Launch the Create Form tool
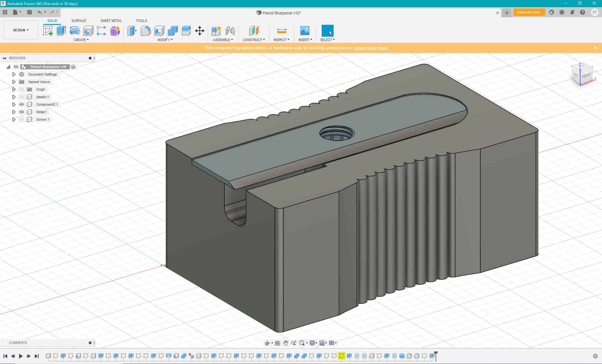The height and width of the screenshot is (364, 602). click(x=115, y=31)
